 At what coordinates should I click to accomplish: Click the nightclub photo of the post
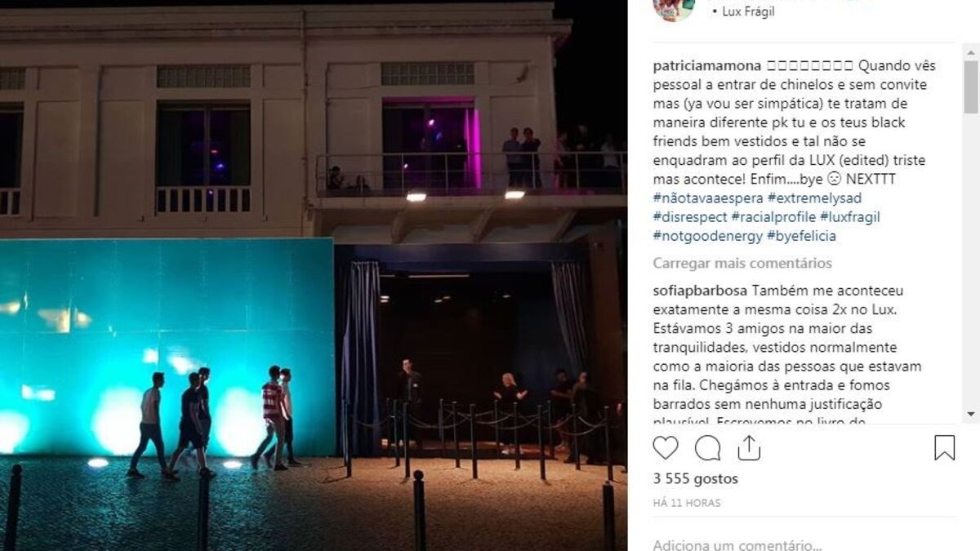[x=314, y=275]
